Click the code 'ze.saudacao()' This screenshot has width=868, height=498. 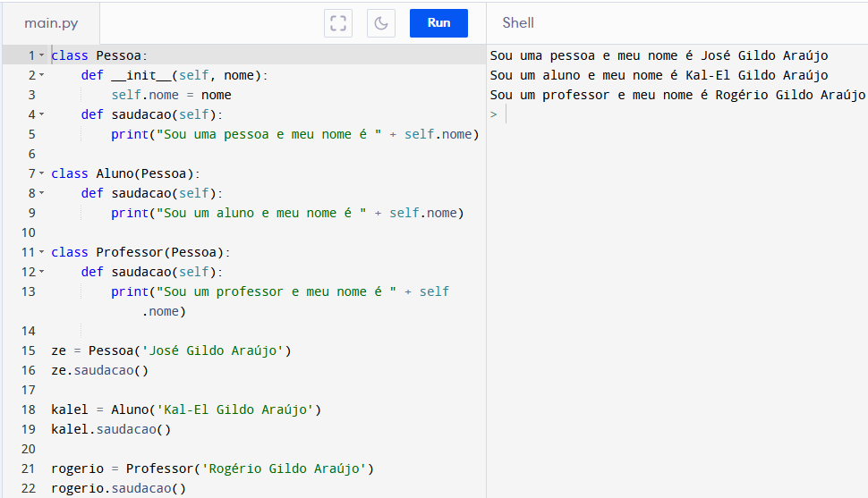99,370
